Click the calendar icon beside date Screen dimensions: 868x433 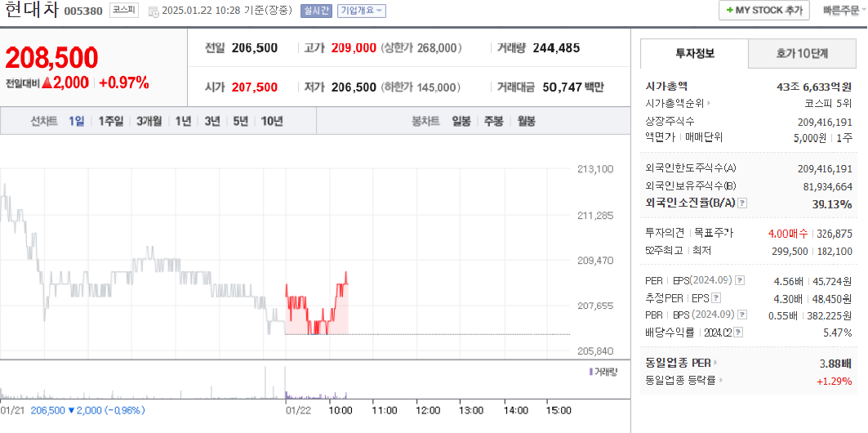(154, 11)
